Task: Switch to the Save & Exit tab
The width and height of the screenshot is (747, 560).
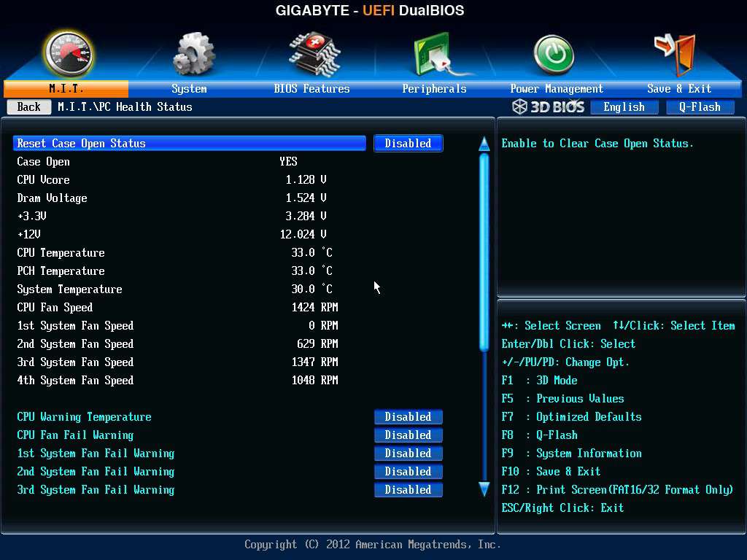Action: [x=679, y=88]
